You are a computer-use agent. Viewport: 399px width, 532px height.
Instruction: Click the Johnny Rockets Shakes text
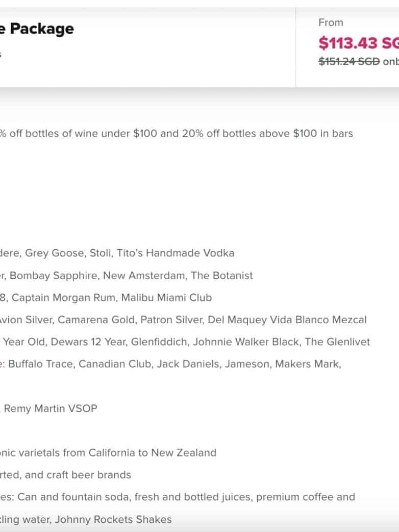(x=113, y=520)
